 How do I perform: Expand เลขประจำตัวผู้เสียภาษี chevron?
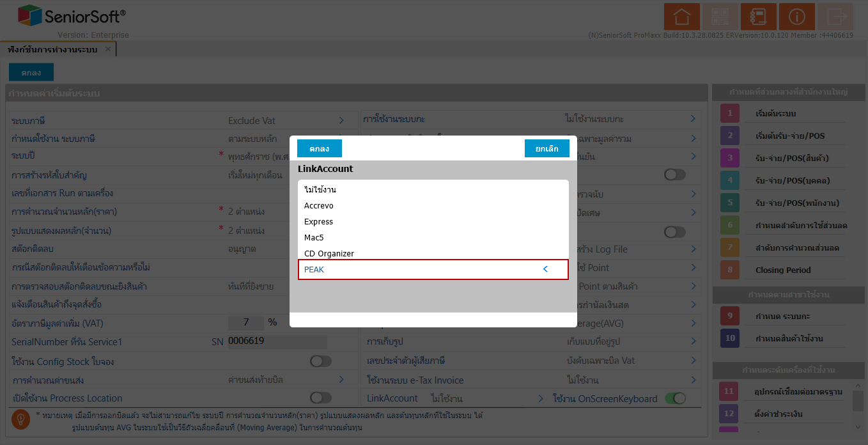(x=693, y=360)
